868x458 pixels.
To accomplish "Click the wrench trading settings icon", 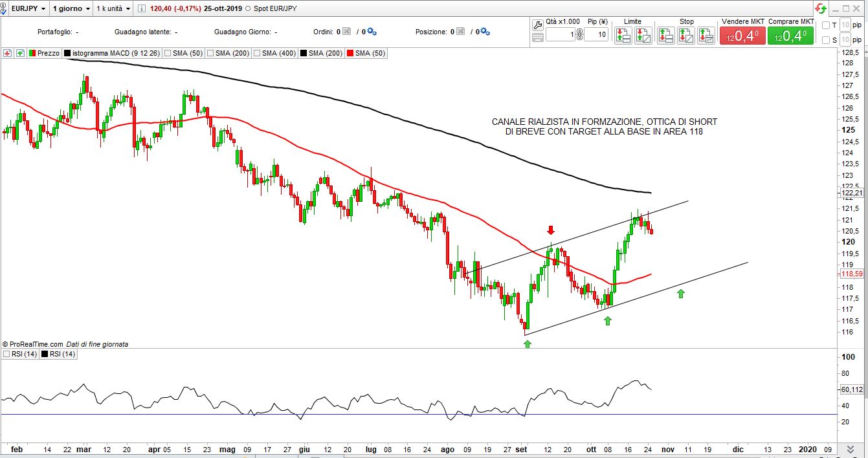I will tap(537, 25).
